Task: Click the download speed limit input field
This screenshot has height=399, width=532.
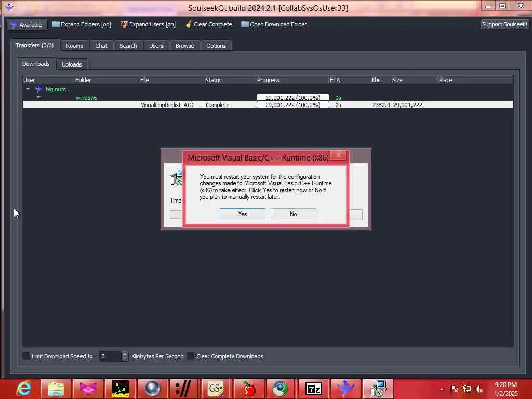Action: [110, 356]
